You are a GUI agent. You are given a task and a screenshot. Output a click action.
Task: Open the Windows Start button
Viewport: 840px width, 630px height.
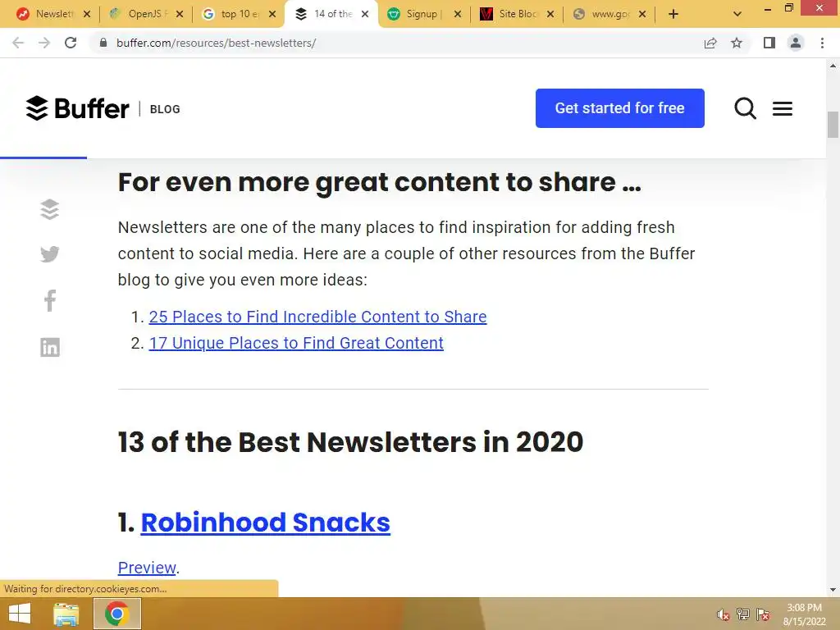(x=20, y=614)
